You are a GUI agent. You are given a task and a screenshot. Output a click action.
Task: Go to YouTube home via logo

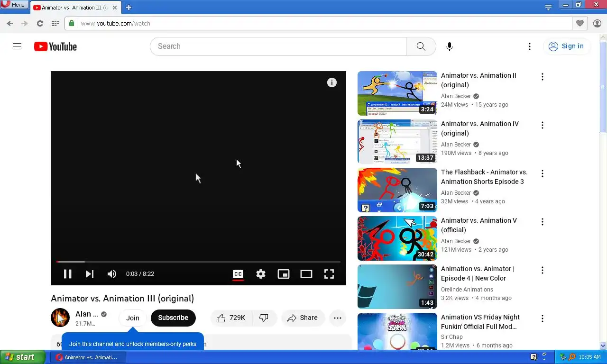tap(55, 46)
